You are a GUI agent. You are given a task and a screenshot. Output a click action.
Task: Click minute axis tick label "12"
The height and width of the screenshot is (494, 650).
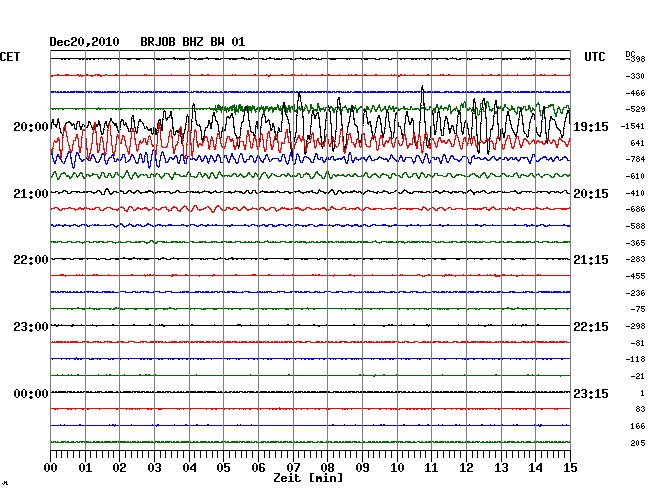466,468
